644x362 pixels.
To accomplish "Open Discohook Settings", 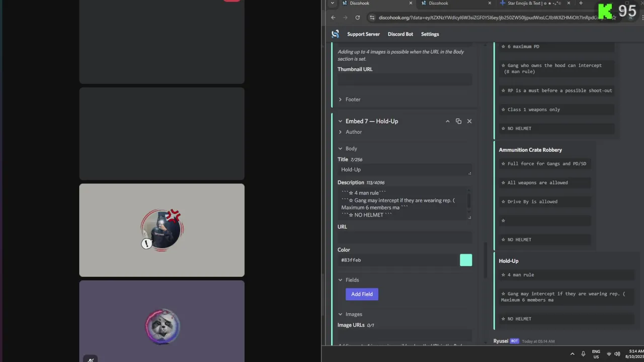I will (x=430, y=34).
